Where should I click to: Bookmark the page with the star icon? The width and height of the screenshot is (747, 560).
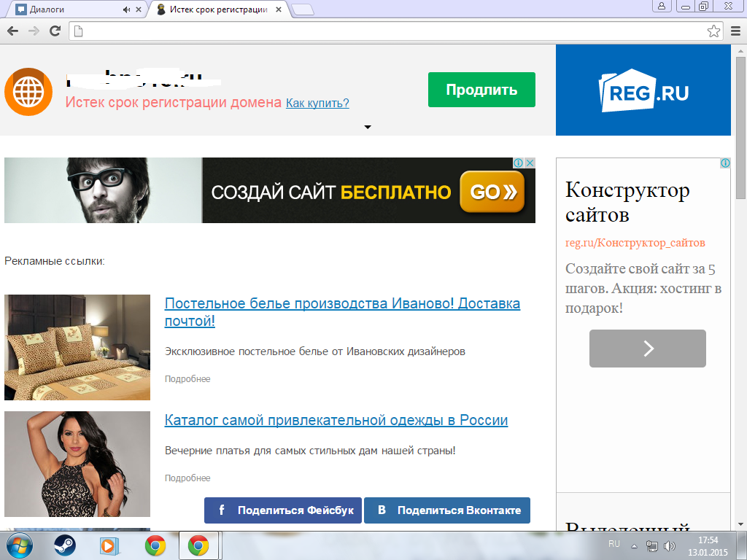click(713, 31)
